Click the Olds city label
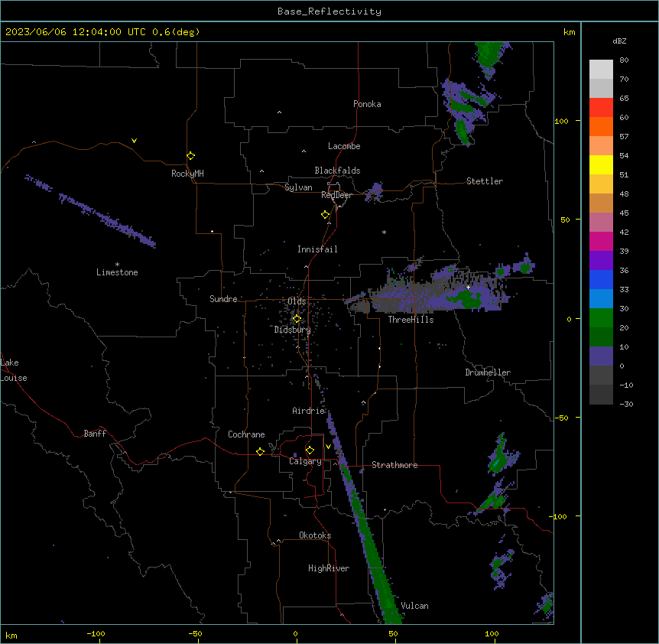 pyautogui.click(x=297, y=301)
